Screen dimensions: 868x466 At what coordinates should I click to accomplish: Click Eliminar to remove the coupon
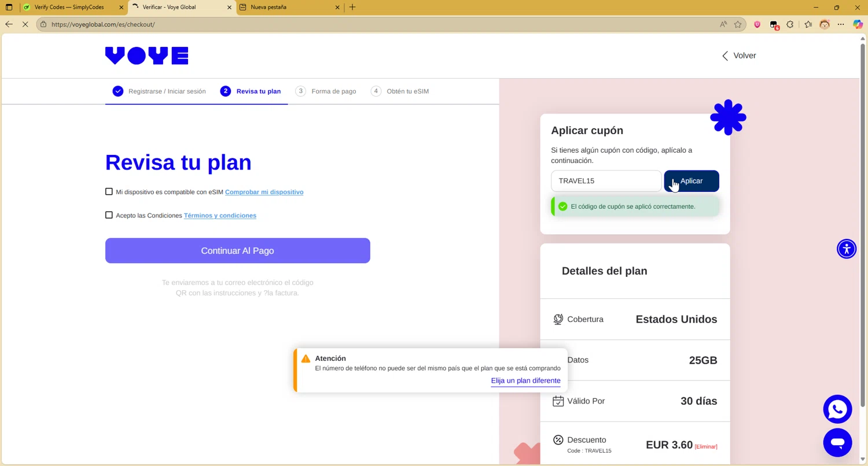(x=706, y=446)
